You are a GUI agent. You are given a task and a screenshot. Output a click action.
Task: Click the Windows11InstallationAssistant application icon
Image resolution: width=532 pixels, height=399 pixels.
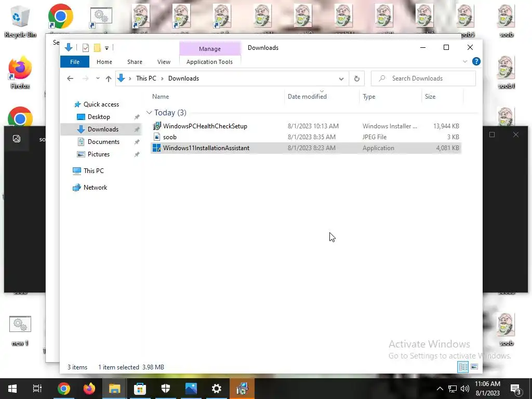tap(157, 148)
